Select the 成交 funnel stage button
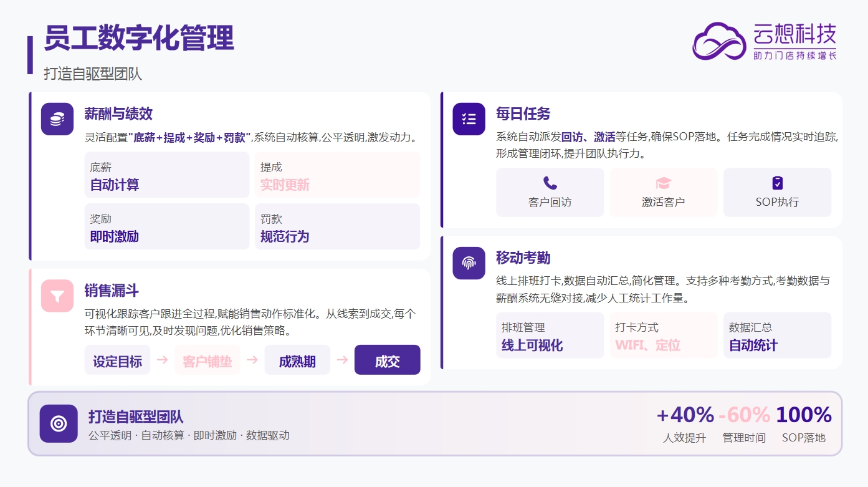The width and height of the screenshot is (868, 487). [387, 360]
